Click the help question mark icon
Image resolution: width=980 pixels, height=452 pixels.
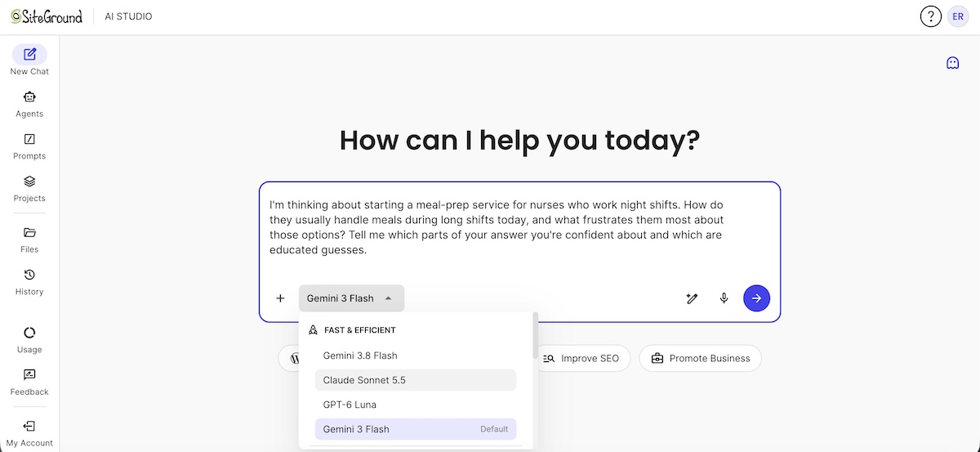click(931, 16)
